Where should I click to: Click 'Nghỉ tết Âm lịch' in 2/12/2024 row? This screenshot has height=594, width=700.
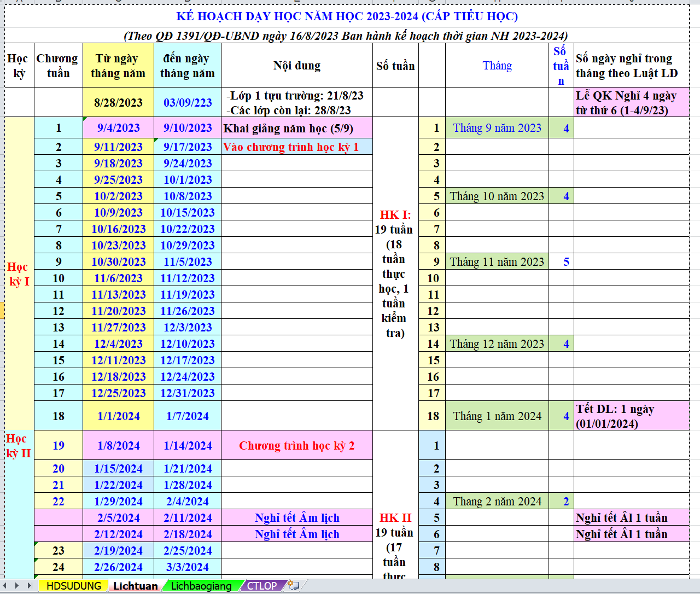coord(297,534)
